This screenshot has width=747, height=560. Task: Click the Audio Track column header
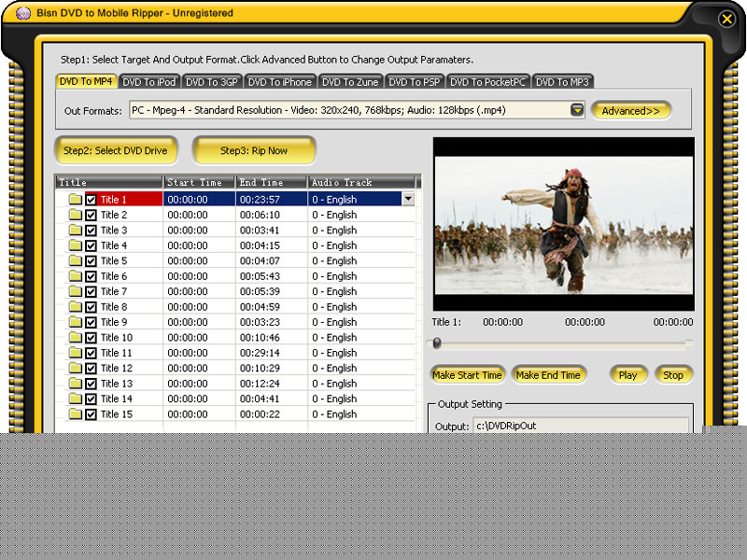pos(361,182)
